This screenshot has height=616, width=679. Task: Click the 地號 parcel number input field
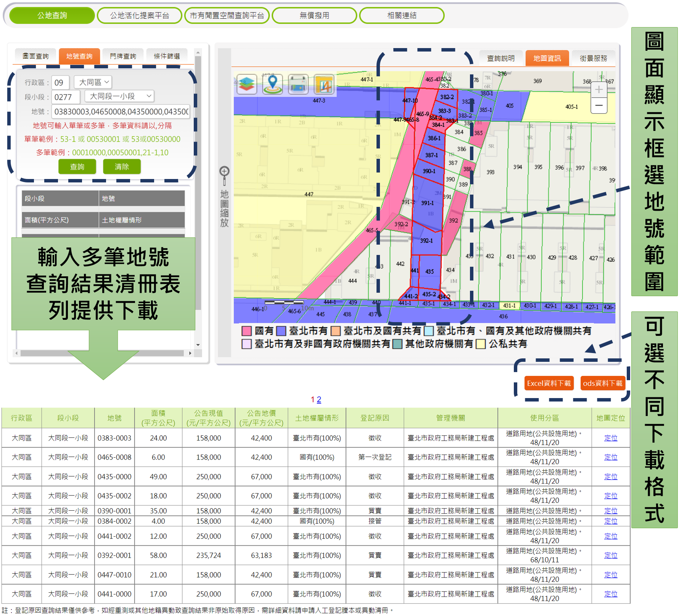click(121, 111)
